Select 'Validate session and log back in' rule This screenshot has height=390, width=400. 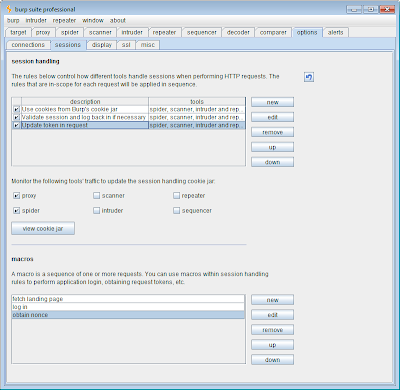(x=85, y=117)
